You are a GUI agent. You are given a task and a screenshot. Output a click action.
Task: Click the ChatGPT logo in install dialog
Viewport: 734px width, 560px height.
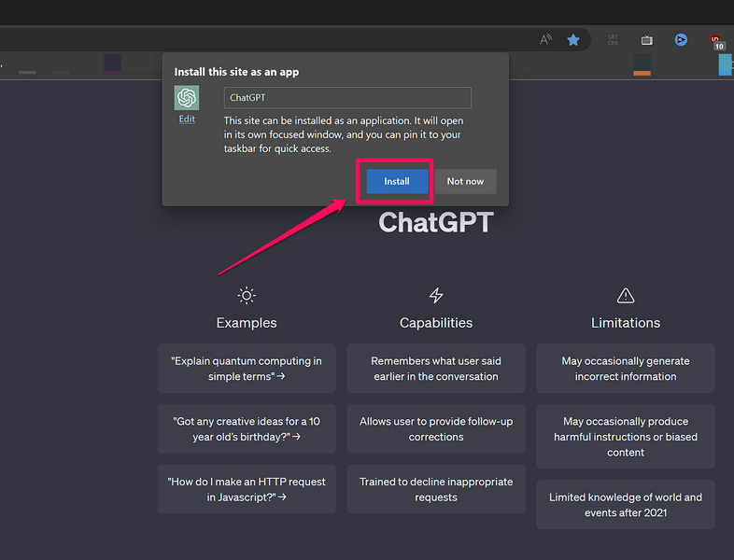[187, 98]
